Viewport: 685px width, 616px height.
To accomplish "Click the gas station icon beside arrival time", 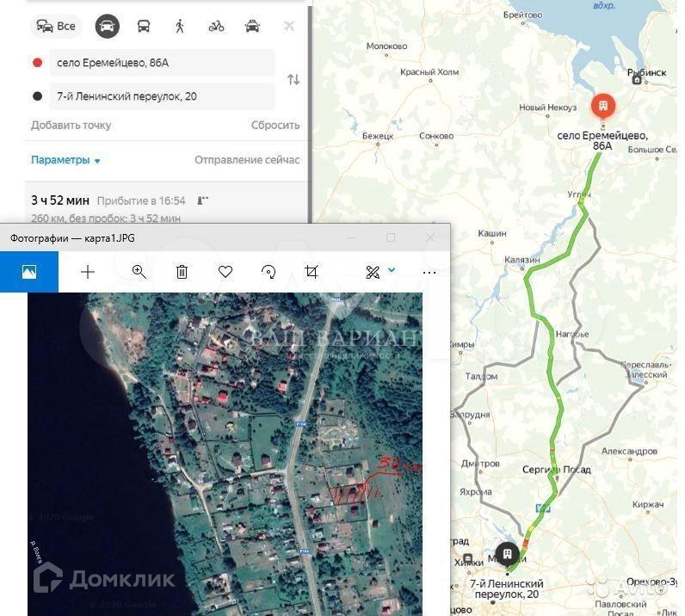I will pyautogui.click(x=203, y=200).
